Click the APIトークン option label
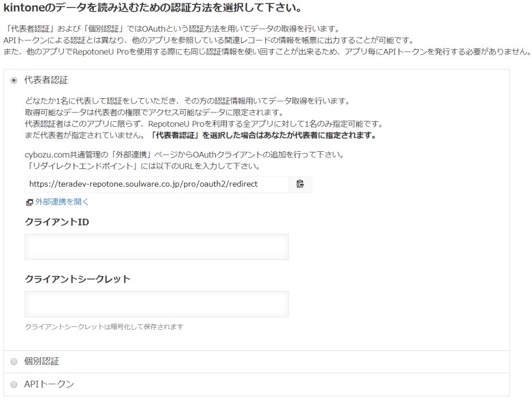 coord(49,384)
